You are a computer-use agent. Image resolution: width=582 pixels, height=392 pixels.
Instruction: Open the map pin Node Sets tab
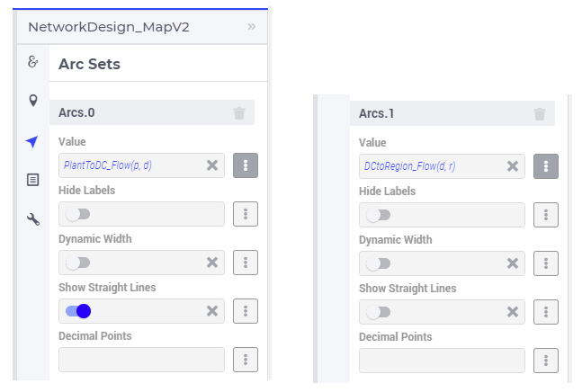33,101
